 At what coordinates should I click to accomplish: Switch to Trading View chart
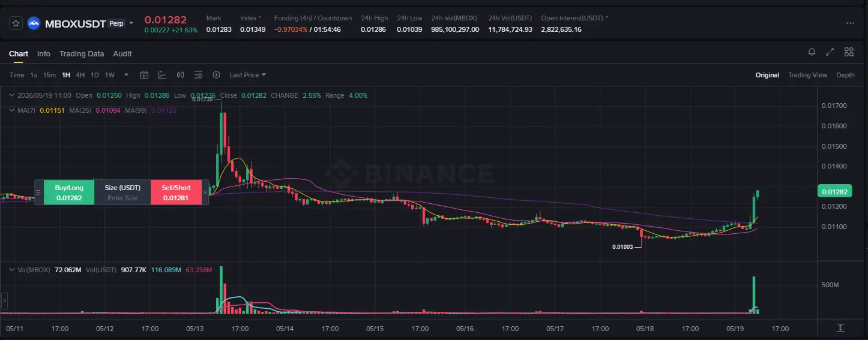click(x=807, y=75)
